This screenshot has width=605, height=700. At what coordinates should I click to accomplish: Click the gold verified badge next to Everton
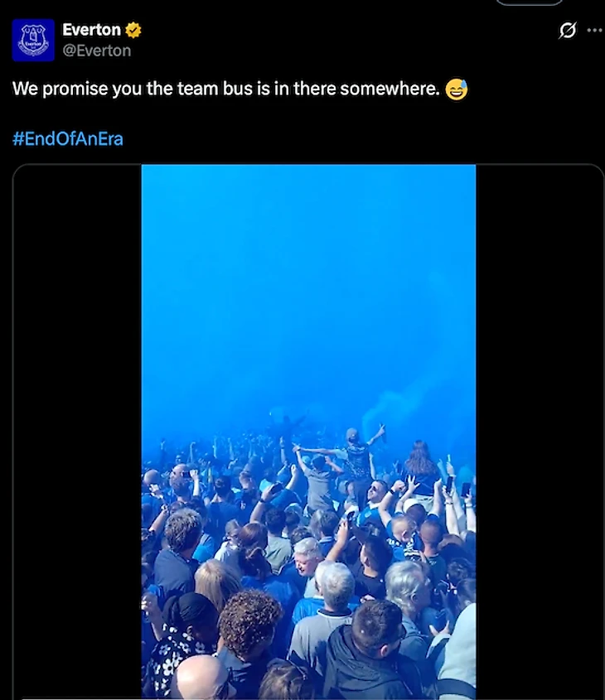coord(133,30)
